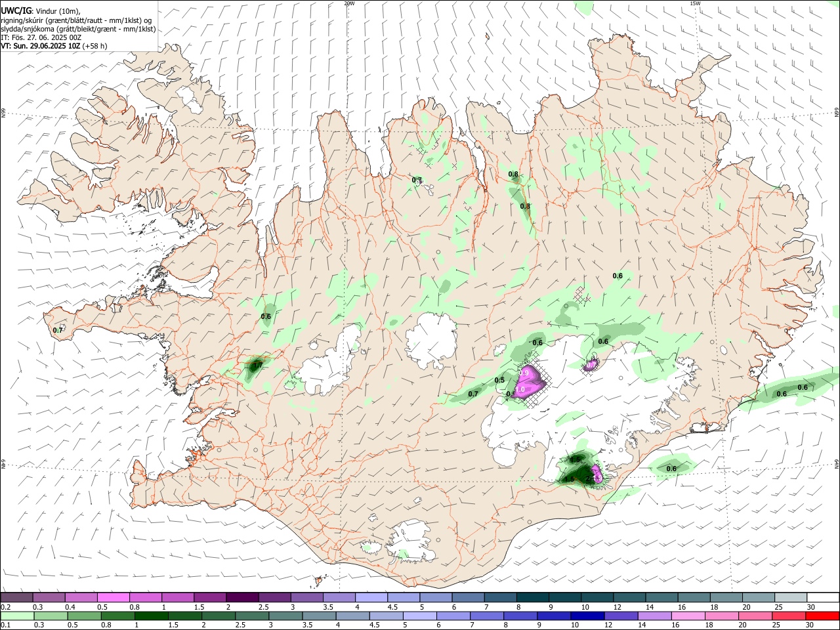Pick the dark teal 9 swatch in top row
The image size is (840, 630).
(x=564, y=597)
